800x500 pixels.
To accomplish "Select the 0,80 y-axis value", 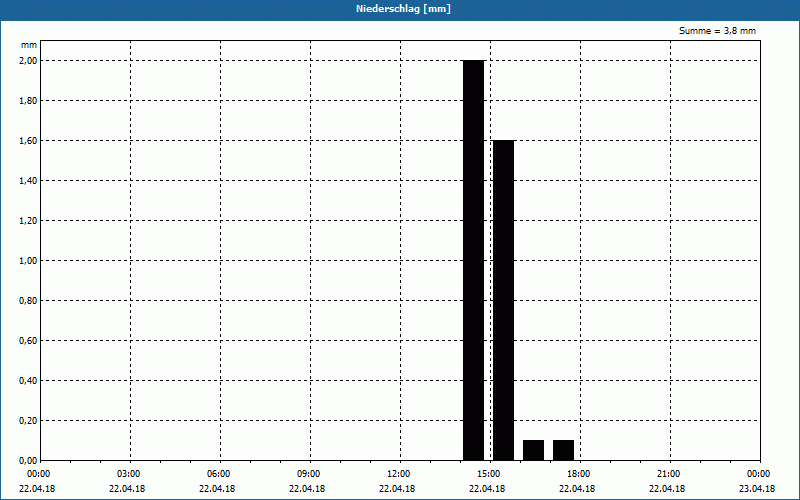I will (28, 301).
